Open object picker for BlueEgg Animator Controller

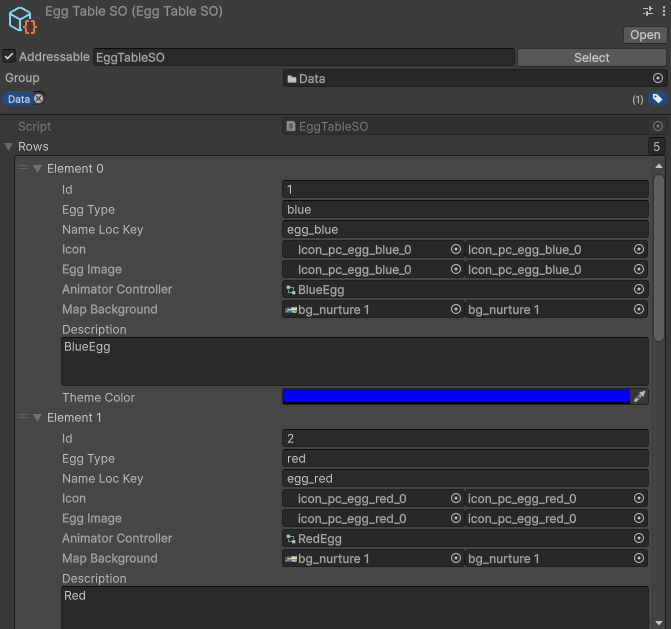(639, 289)
